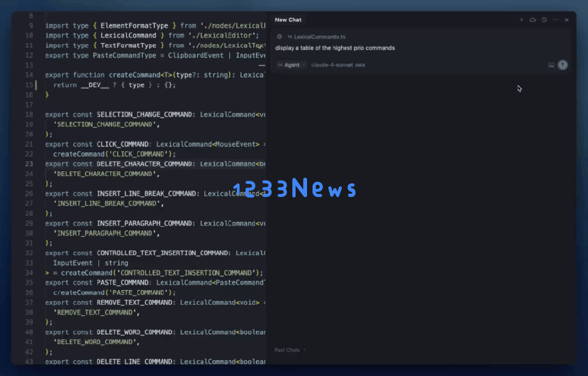Open the three-dots more options menu
This screenshot has width=588, height=376.
(x=555, y=20)
